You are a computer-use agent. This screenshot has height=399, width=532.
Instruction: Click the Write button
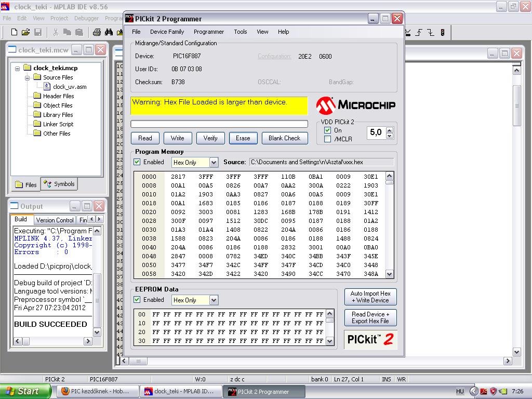[x=178, y=138]
